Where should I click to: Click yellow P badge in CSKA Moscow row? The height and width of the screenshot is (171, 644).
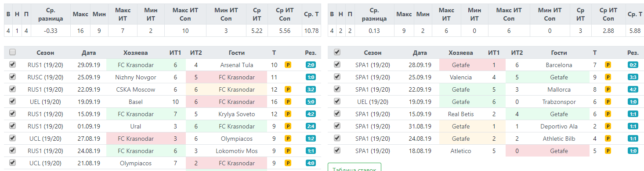(288, 89)
